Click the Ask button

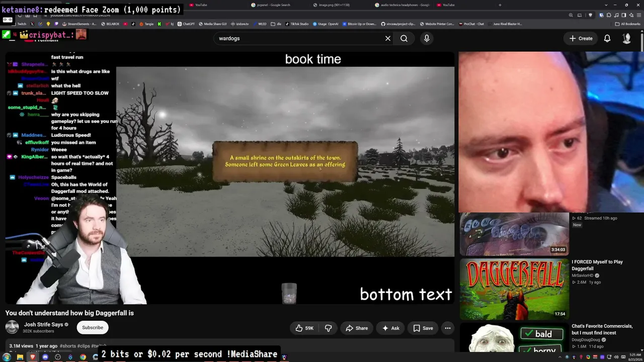coord(391,328)
